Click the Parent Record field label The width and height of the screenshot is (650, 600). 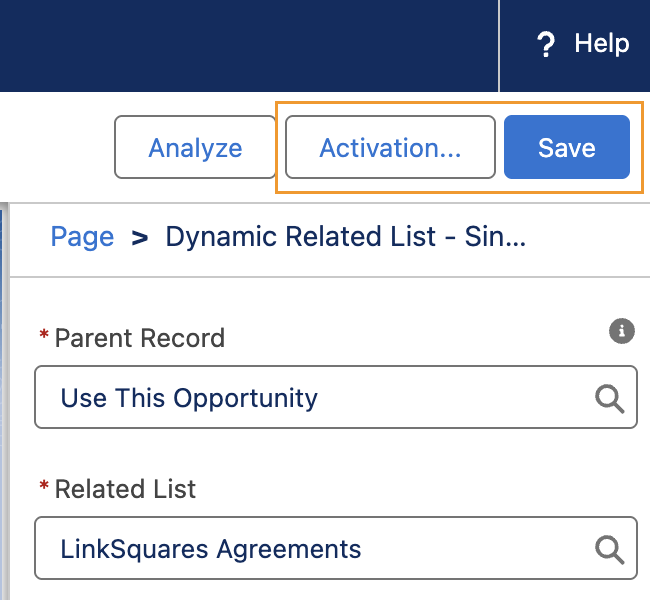click(139, 338)
